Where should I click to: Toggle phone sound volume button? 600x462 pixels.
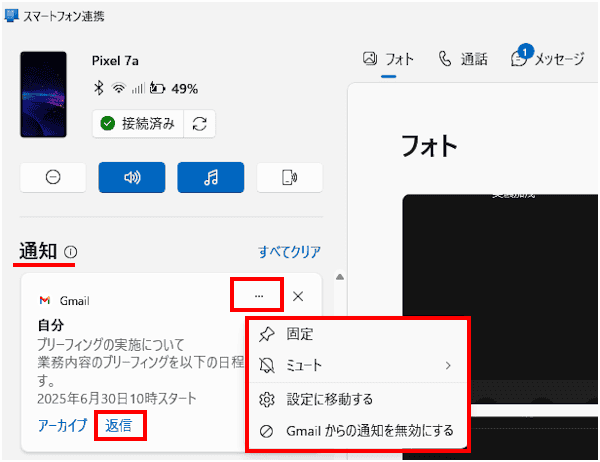tap(132, 177)
